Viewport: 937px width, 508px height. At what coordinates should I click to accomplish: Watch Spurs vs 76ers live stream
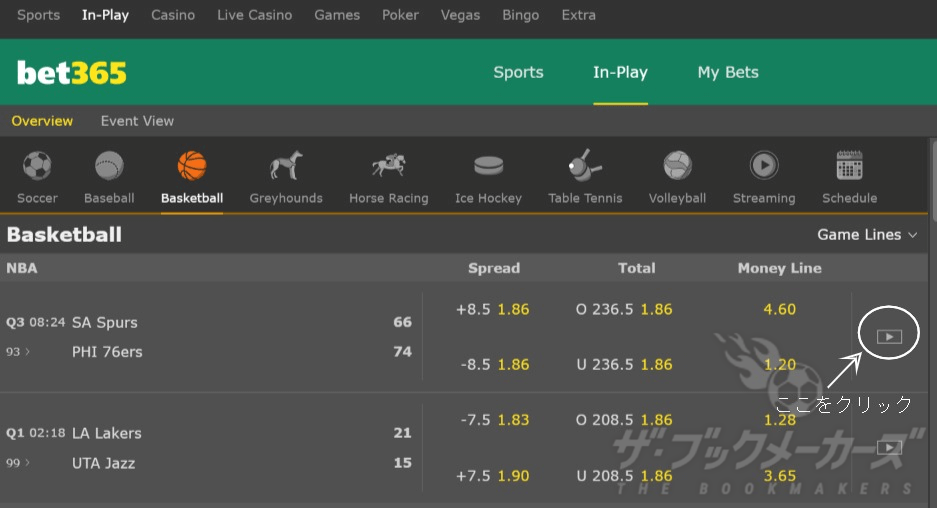(889, 336)
